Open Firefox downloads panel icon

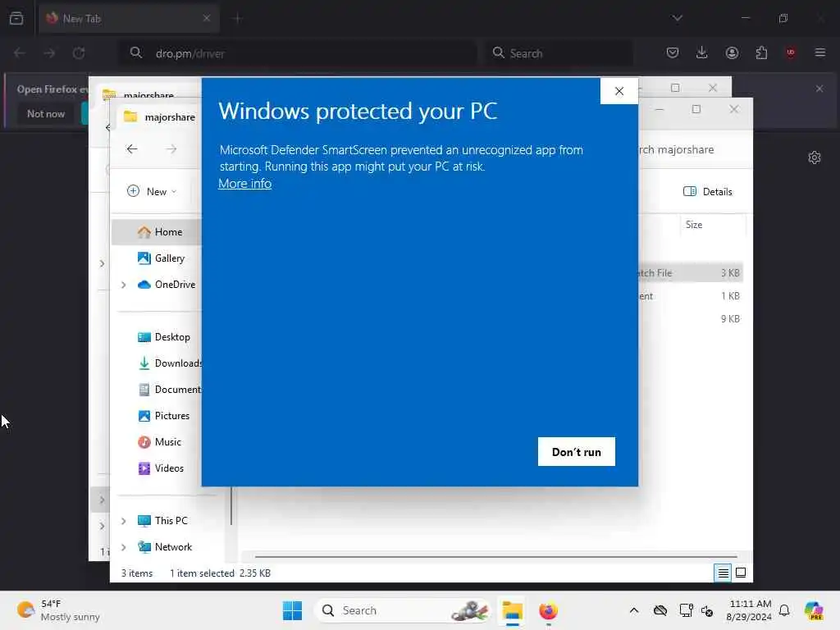click(x=702, y=52)
